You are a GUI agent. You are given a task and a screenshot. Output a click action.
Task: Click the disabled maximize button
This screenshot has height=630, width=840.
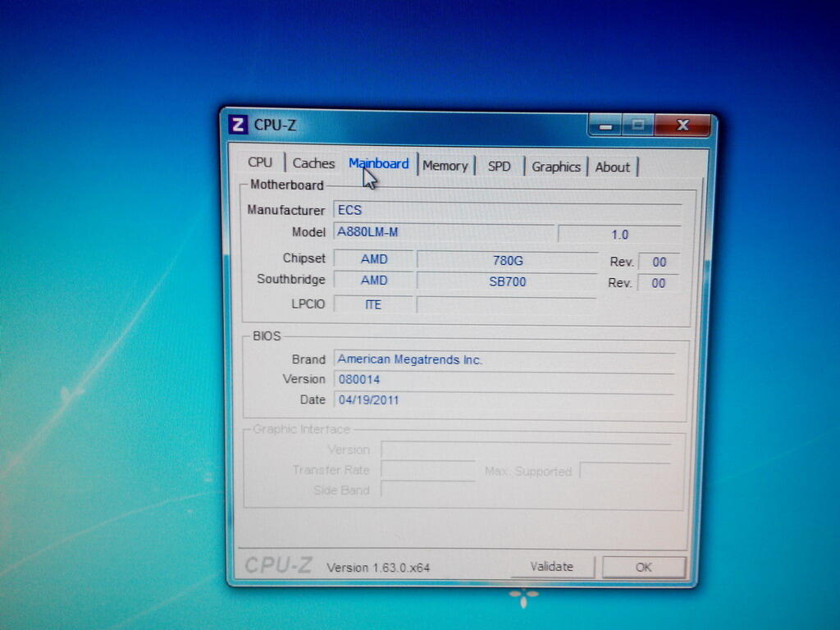pyautogui.click(x=637, y=126)
